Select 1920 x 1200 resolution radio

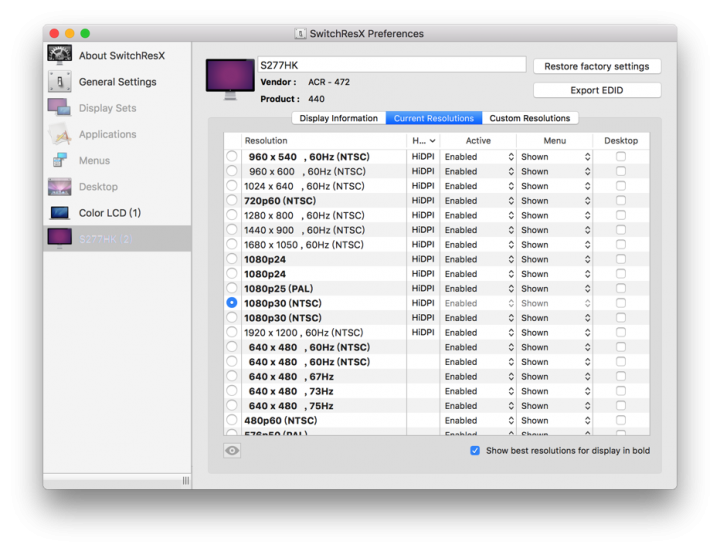[x=232, y=332]
